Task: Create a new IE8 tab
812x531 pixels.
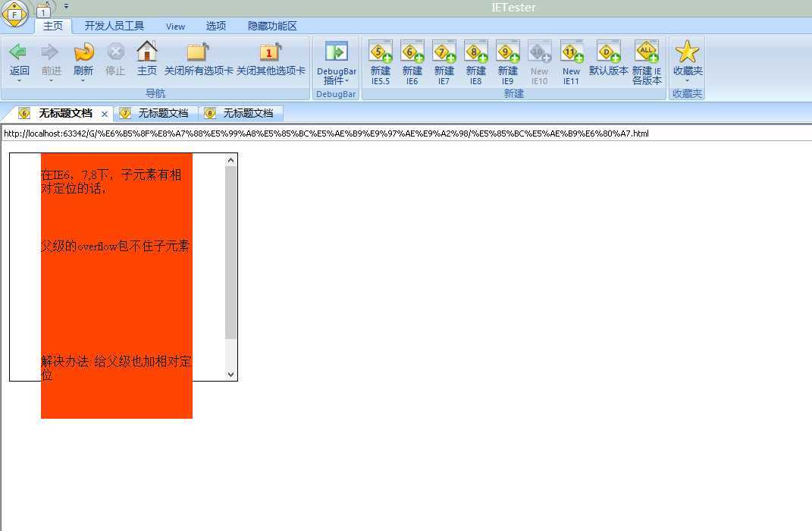Action: pyautogui.click(x=476, y=52)
